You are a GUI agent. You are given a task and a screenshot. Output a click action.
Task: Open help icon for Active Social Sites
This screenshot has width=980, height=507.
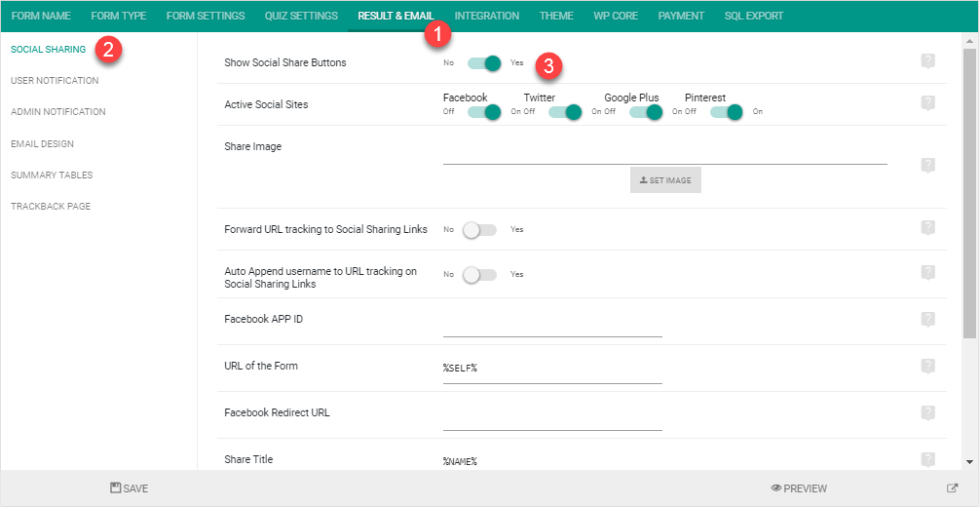pos(928,103)
